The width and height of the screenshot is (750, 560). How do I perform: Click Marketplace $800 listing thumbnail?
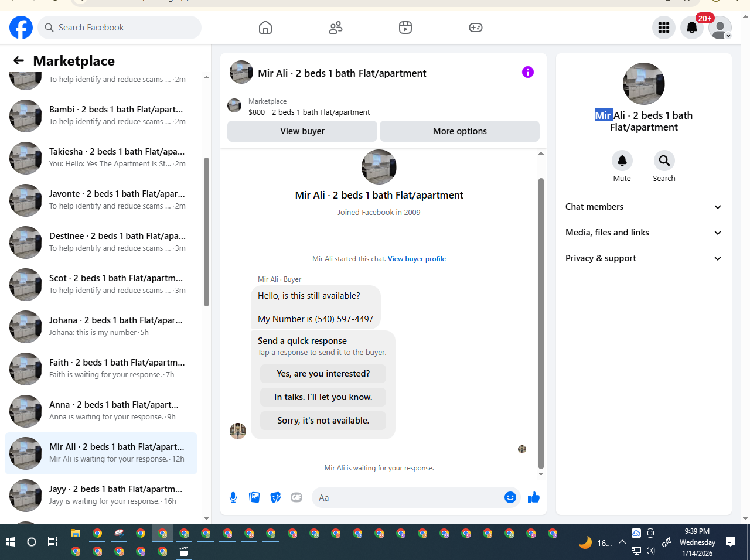pyautogui.click(x=234, y=105)
